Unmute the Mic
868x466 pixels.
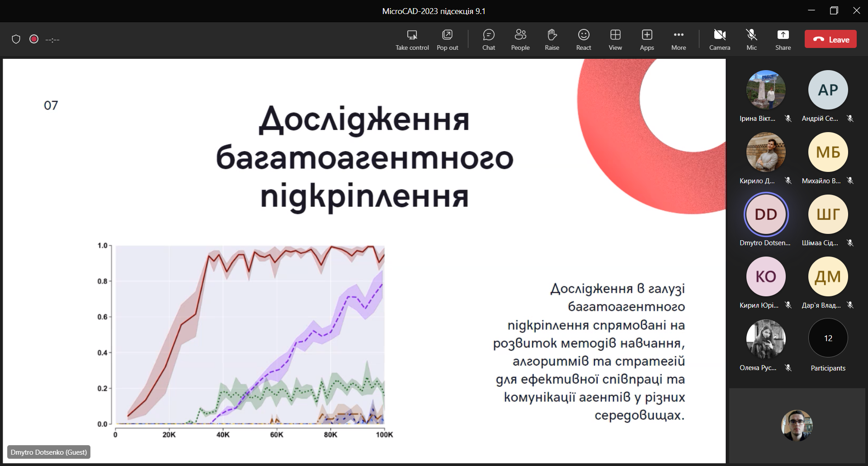(x=751, y=39)
